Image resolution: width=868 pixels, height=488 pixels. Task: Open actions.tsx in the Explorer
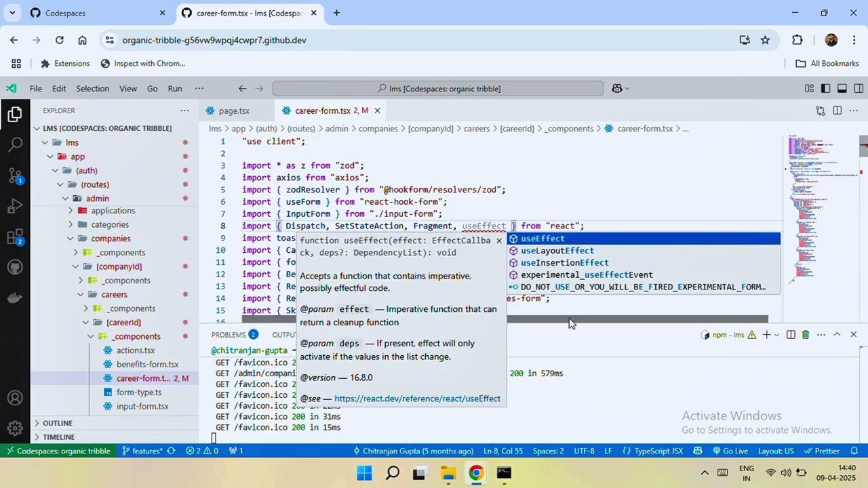coord(136,350)
